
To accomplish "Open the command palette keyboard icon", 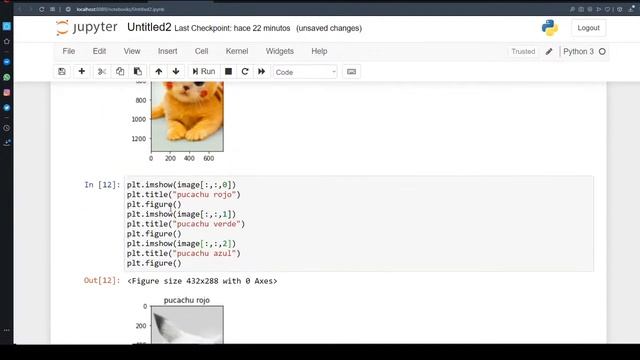I will coord(351,72).
